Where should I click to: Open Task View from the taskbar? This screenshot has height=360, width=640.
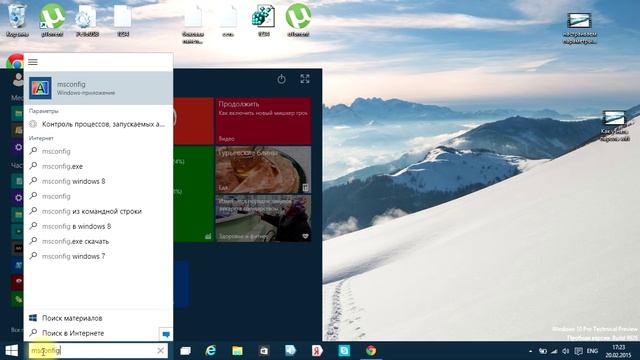(185, 351)
